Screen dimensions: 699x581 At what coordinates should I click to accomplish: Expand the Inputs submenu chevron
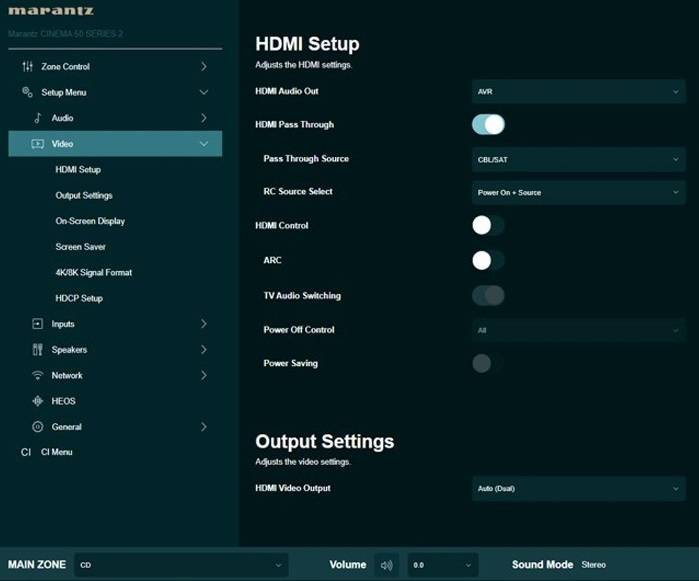[x=204, y=324]
